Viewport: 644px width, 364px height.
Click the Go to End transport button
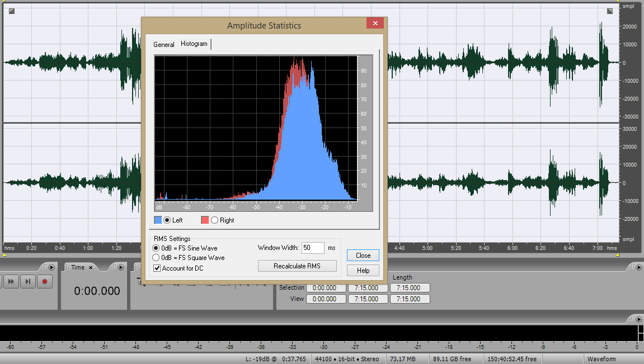(x=28, y=281)
